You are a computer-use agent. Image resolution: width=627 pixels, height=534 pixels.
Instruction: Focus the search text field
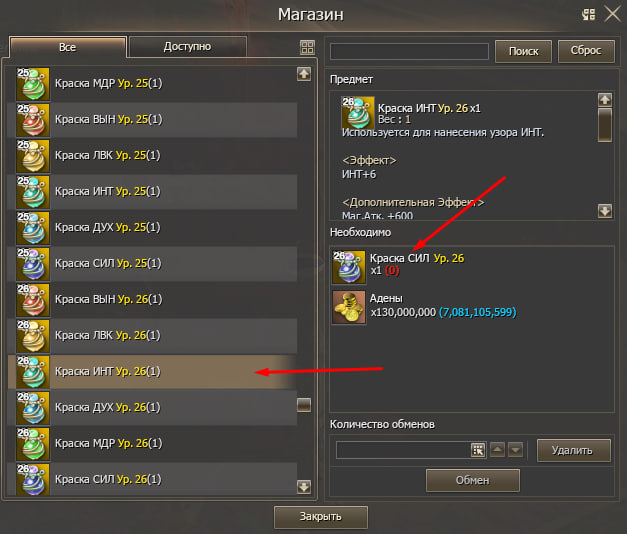coord(409,52)
